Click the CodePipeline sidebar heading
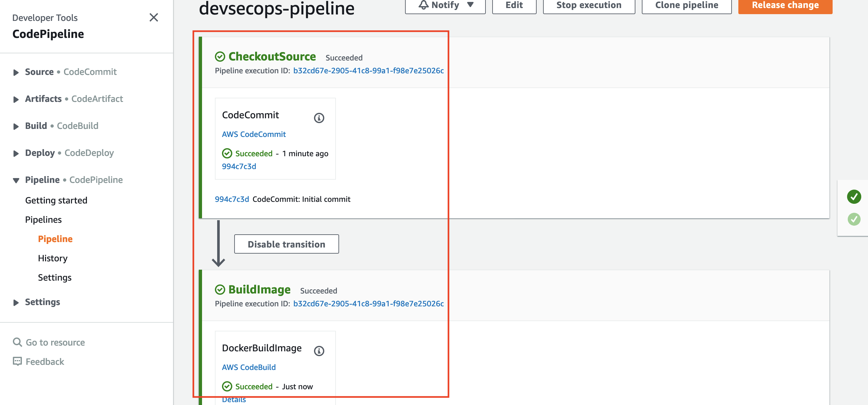 (x=48, y=34)
